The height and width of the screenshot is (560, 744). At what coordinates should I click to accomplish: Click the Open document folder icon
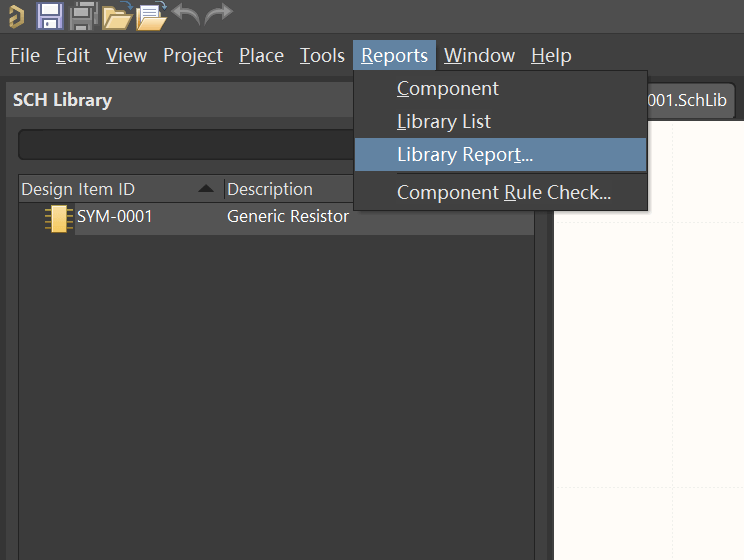coord(117,16)
